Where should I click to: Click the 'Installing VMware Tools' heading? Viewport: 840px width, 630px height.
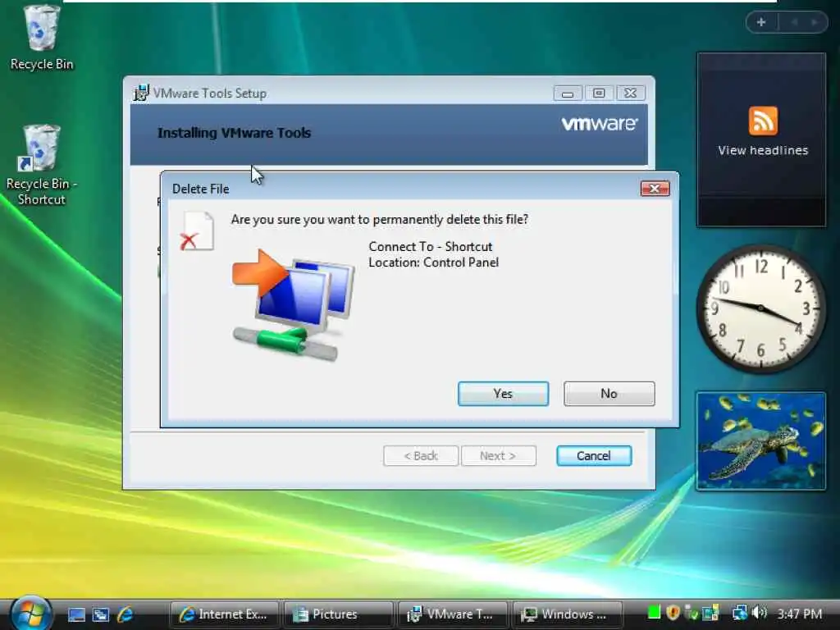(234, 133)
